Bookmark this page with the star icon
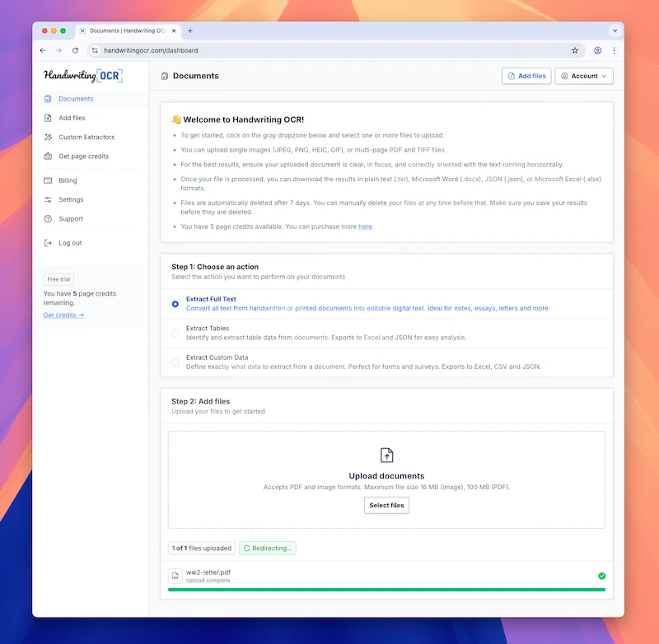 [575, 50]
